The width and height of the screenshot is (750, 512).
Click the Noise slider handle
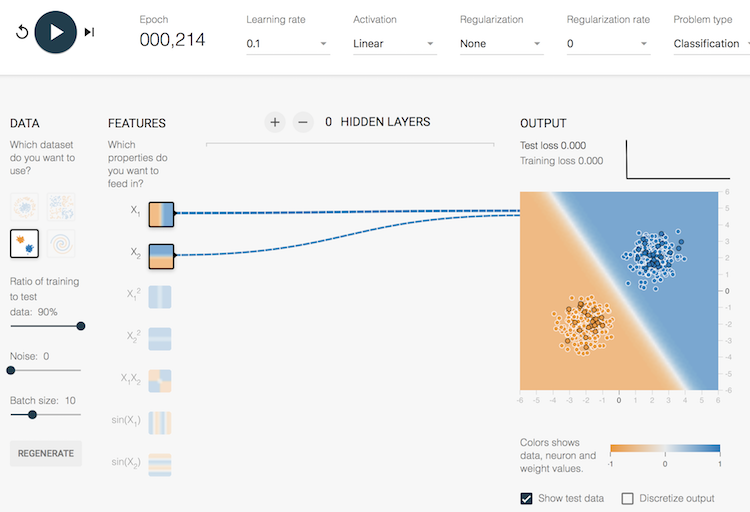[x=11, y=370]
